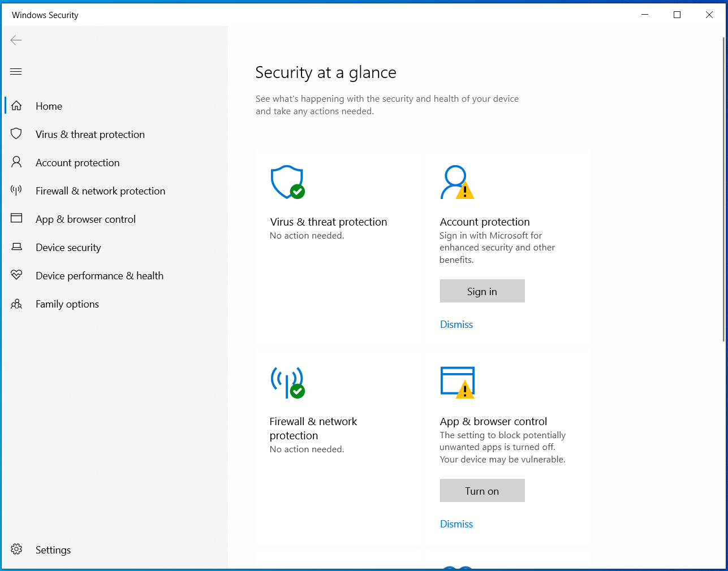Screen dimensions: 728x571
Task: Select Home in the navigation pane
Action: pos(115,106)
